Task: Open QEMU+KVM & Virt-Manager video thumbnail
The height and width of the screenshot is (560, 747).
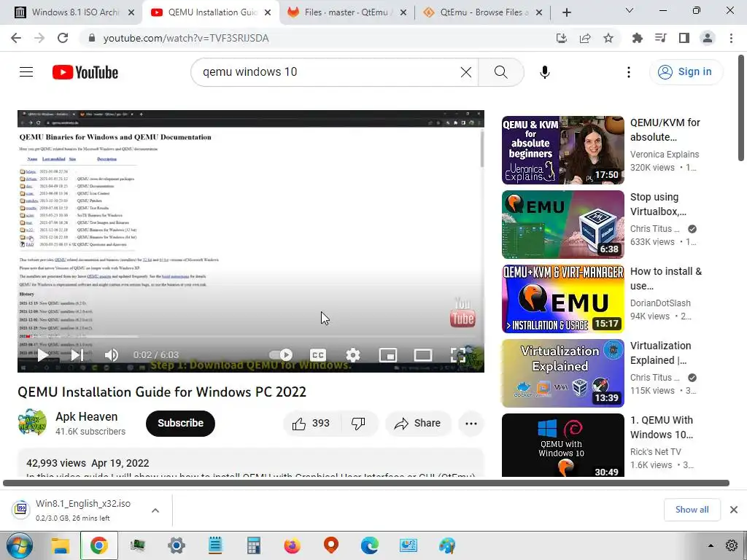Action: 562,298
